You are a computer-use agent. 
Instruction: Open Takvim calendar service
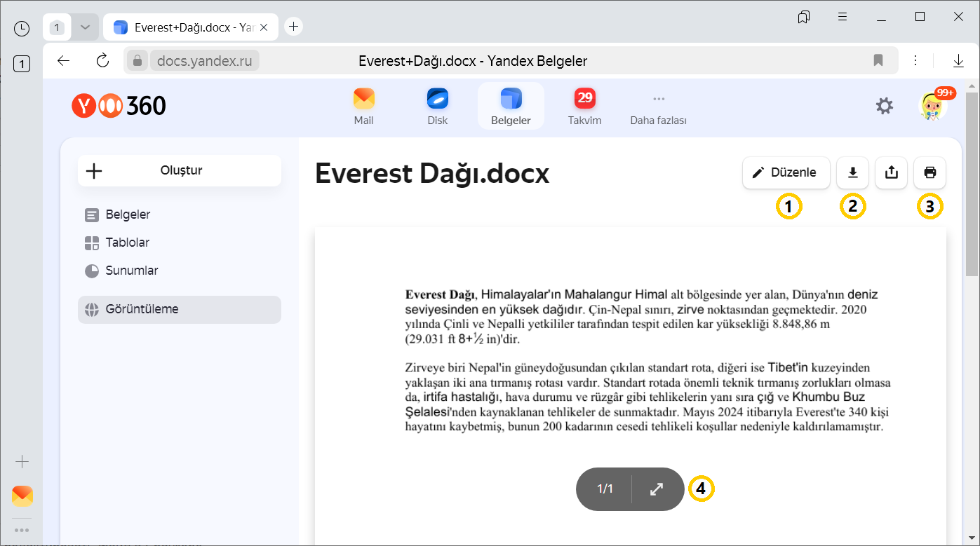(584, 107)
